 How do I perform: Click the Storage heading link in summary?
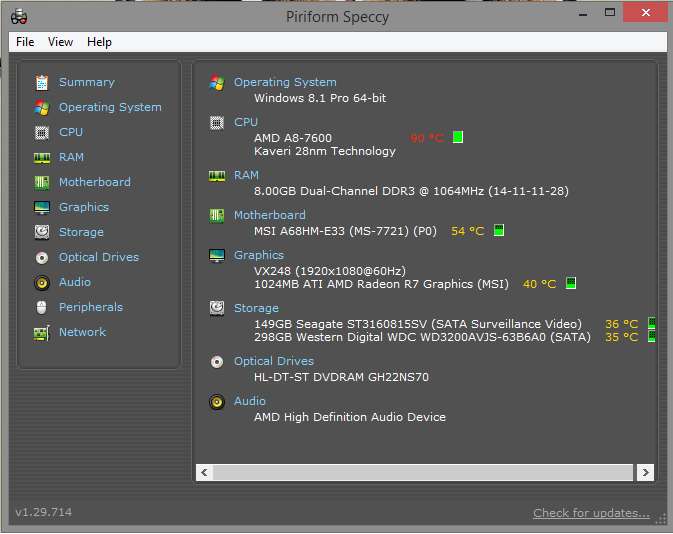click(x=256, y=309)
